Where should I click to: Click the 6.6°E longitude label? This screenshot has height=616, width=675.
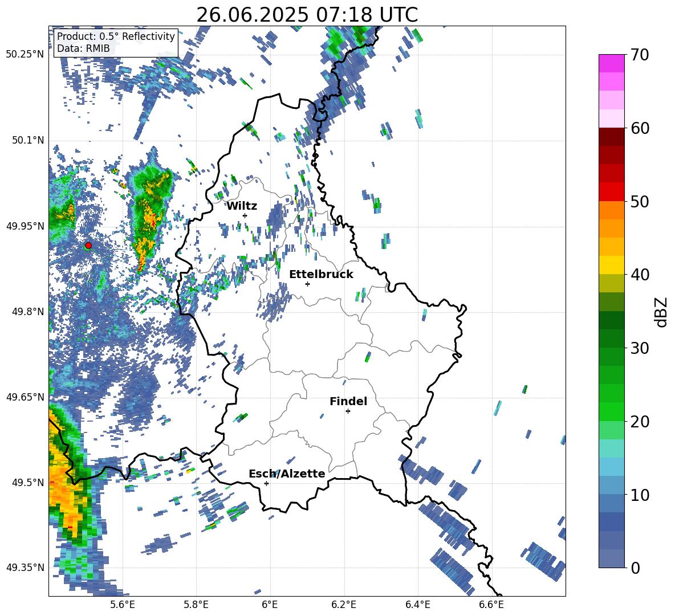point(491,605)
